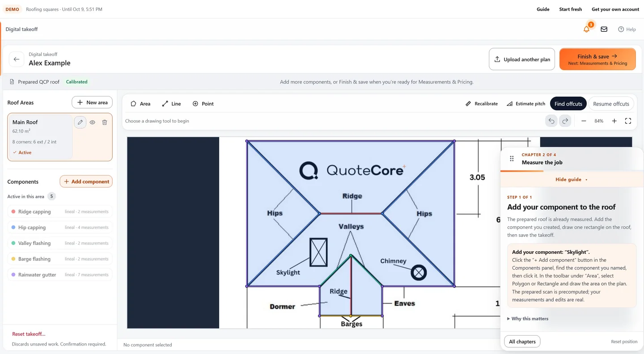Click the Digital takeoff breadcrumb at top
The image size is (644, 354).
21,29
